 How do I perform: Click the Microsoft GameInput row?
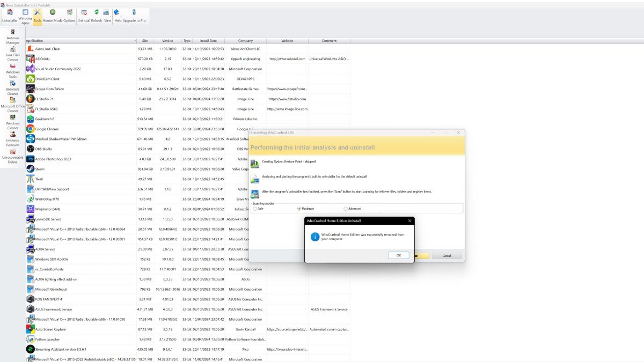tap(188, 289)
